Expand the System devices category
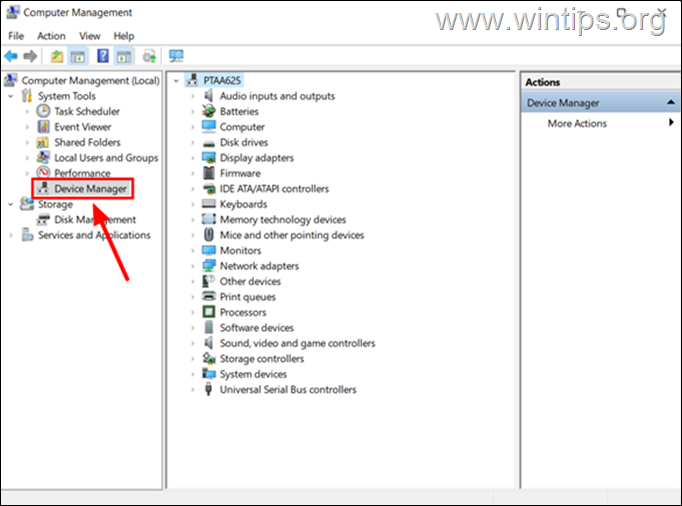Viewport: 682px width, 506px height. coord(193,374)
